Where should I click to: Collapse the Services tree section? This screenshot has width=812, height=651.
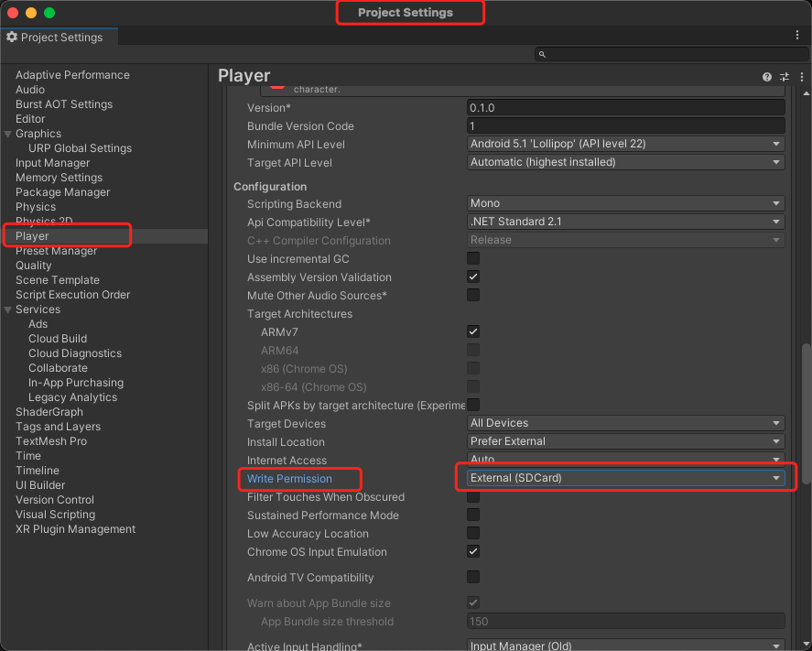click(8, 309)
